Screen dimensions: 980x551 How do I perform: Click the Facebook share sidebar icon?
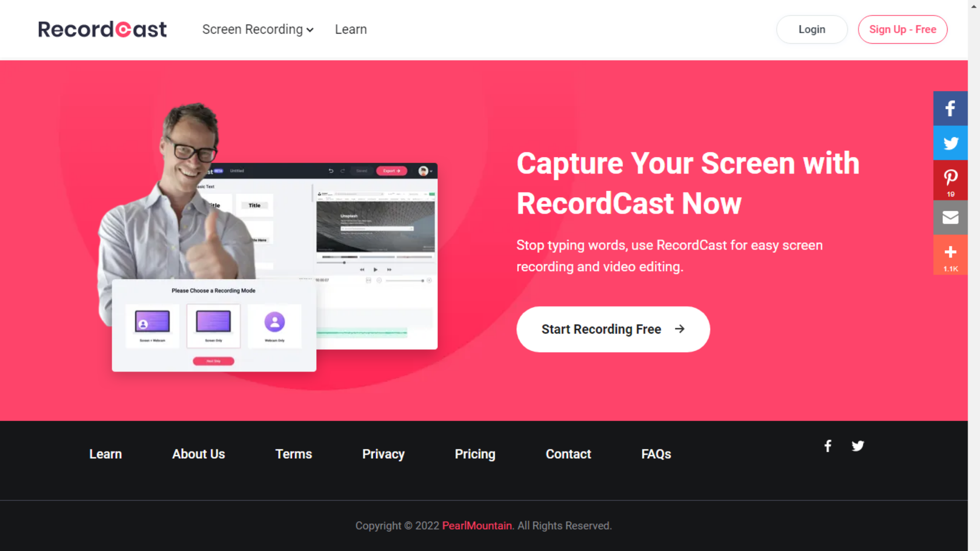pos(950,108)
